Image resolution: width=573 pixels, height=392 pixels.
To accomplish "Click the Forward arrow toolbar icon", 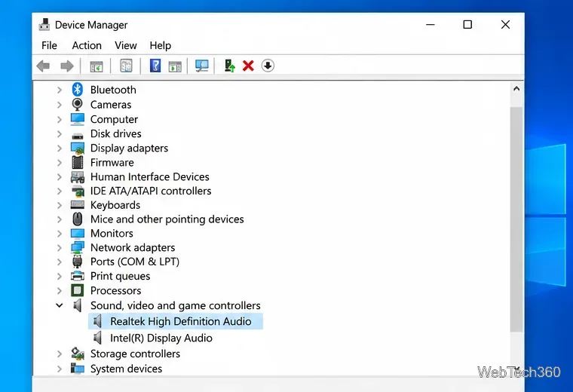I will point(67,66).
